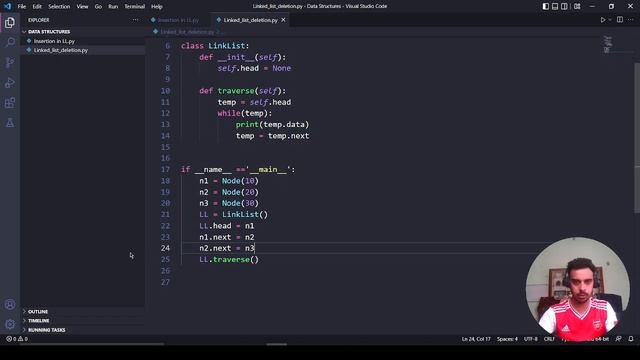Open the File menu
The height and width of the screenshot is (360, 640).
tap(22, 6)
